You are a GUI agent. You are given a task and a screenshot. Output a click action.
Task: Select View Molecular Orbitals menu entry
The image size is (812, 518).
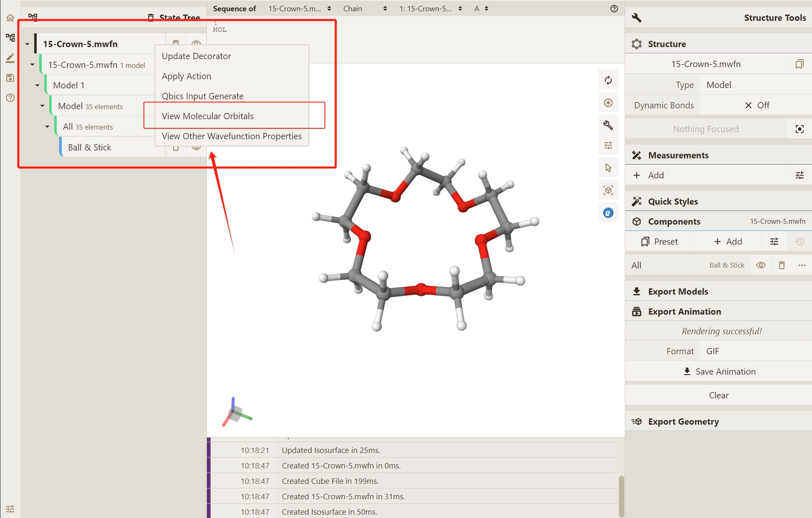point(208,116)
